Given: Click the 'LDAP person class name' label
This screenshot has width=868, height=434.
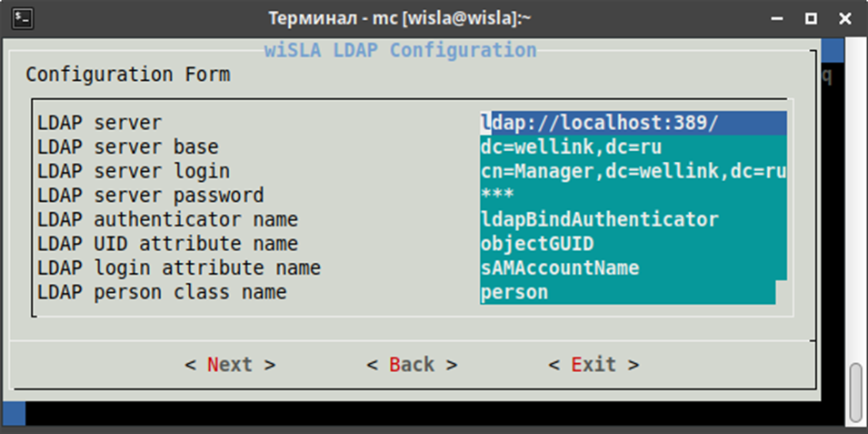Looking at the screenshot, I should point(162,292).
